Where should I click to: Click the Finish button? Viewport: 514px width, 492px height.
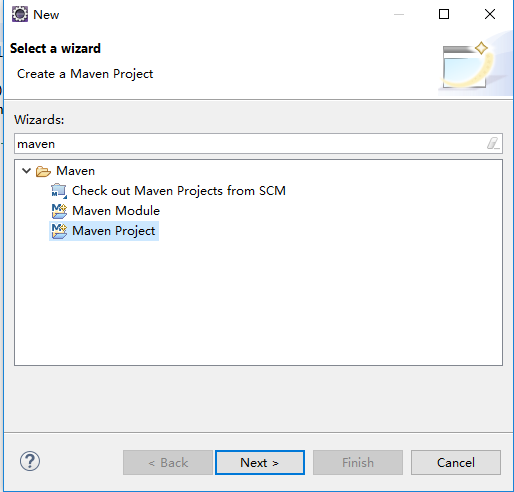(358, 463)
